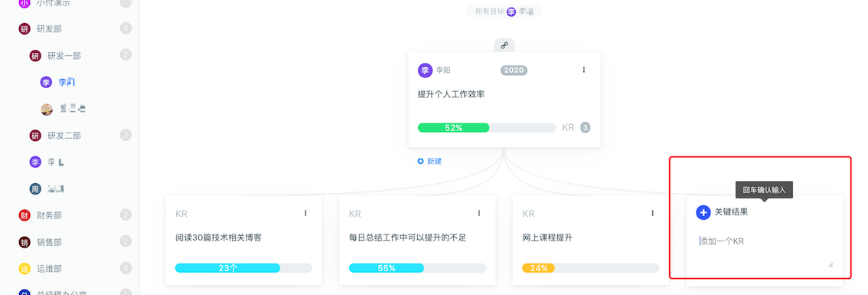Open the three-dot menu on 提升个人工作效率 card
This screenshot has width=868, height=295.
583,70
